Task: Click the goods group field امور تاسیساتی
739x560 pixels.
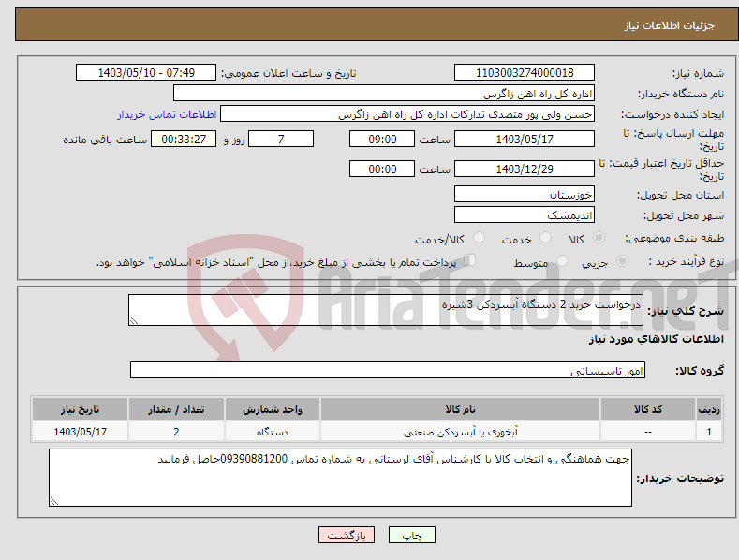Action: pos(388,371)
